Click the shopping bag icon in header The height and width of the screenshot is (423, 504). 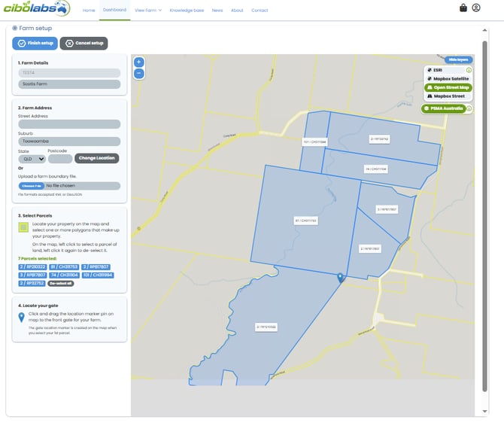(463, 8)
